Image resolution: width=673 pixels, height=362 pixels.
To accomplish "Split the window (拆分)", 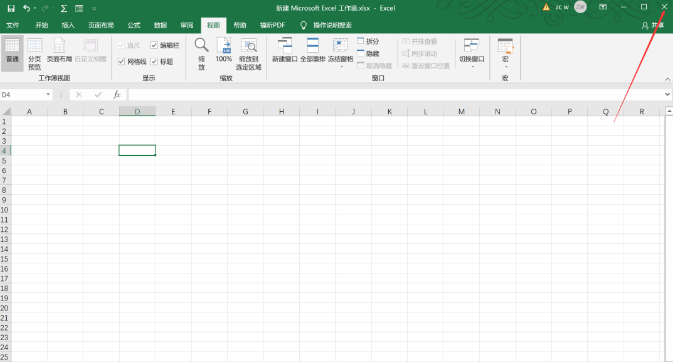I will (368, 41).
